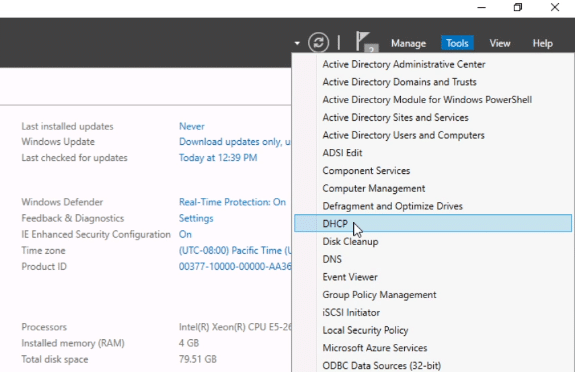
Task: Click the Never link for last installed updates
Action: 191,126
